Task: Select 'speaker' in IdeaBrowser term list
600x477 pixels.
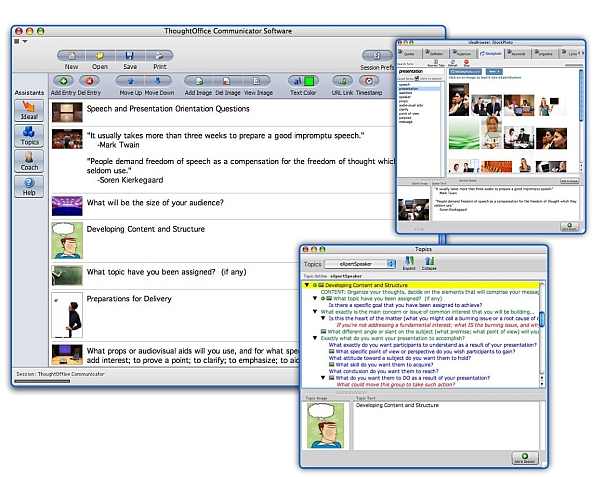Action: [x=405, y=97]
